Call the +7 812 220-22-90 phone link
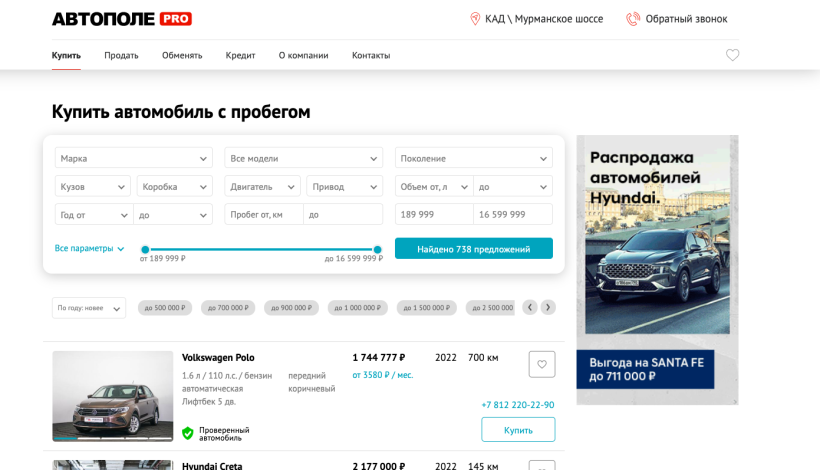820x470 pixels. (518, 405)
